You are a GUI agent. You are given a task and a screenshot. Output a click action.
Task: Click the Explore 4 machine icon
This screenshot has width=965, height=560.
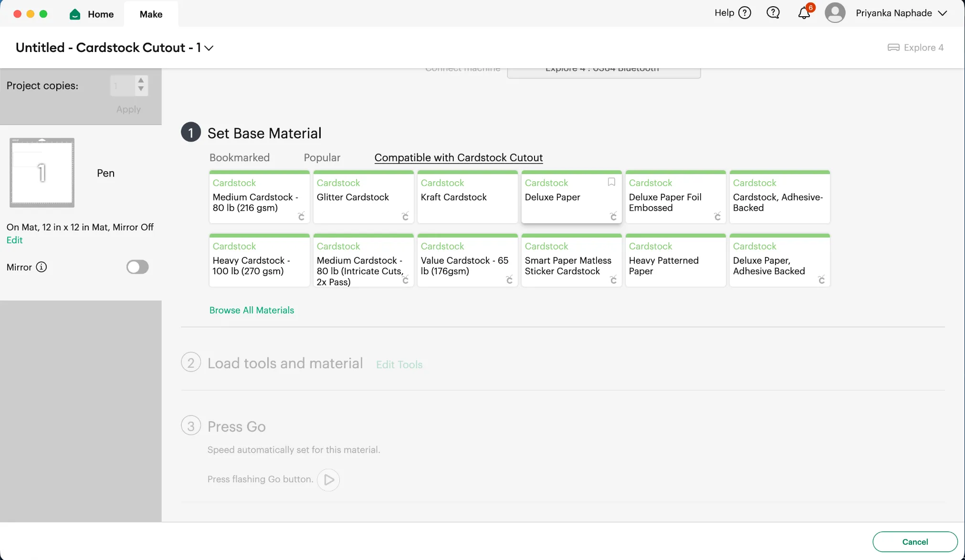tap(893, 47)
